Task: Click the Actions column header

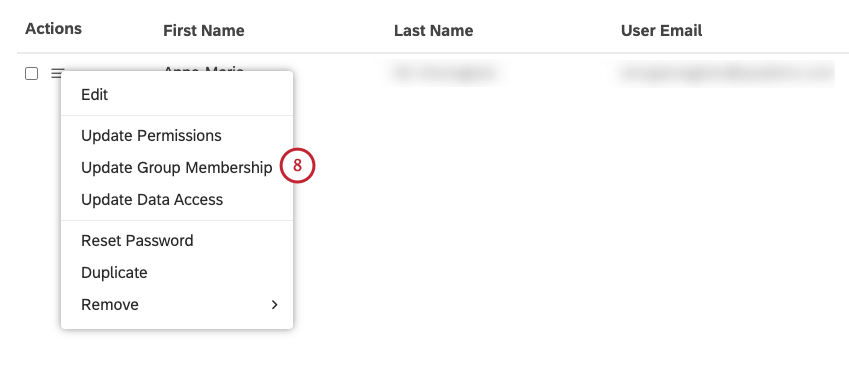Action: pos(53,29)
